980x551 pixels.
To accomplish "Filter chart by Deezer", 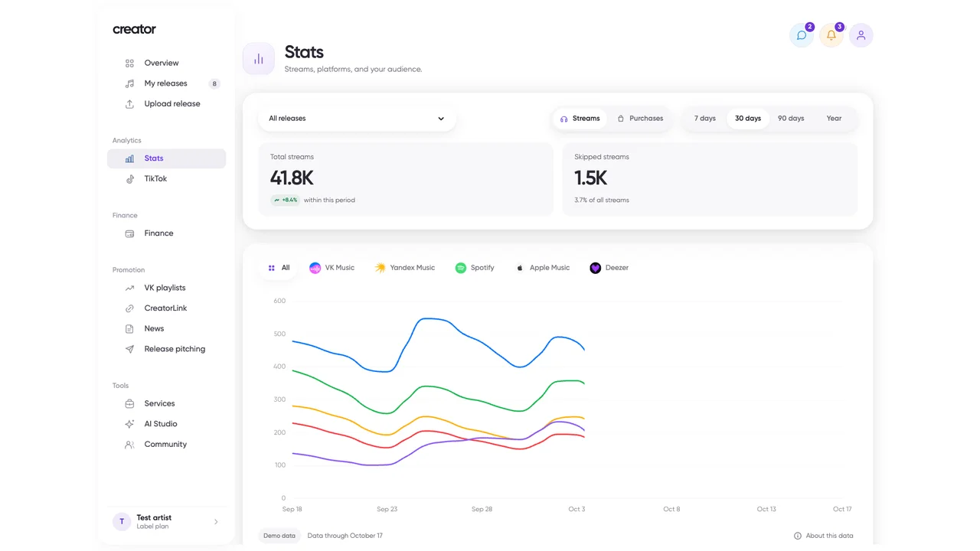I will (x=609, y=268).
